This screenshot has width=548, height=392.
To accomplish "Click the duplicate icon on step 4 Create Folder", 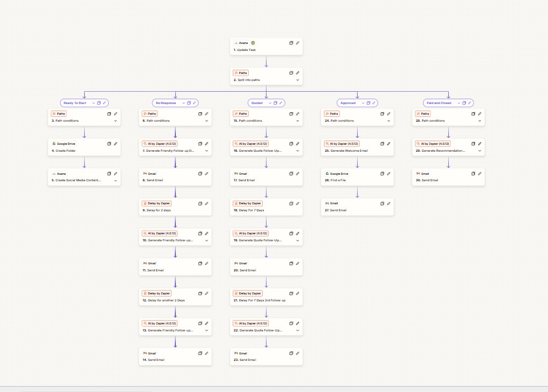I will pyautogui.click(x=109, y=144).
